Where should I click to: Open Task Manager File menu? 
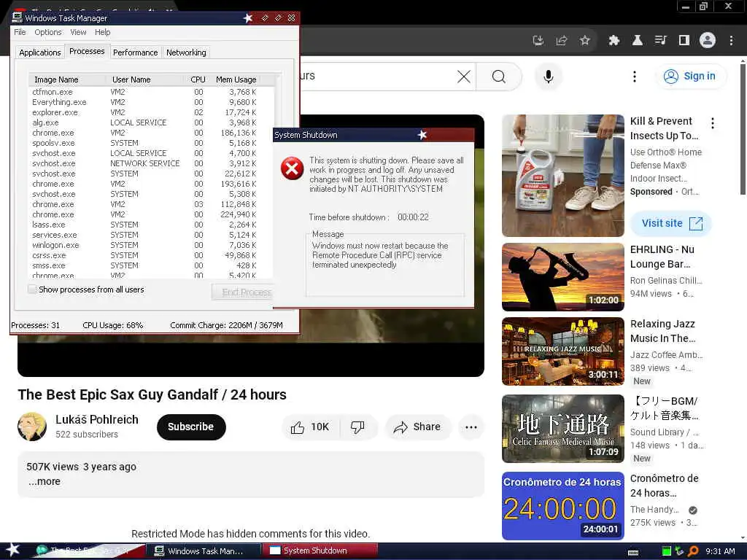coord(20,32)
